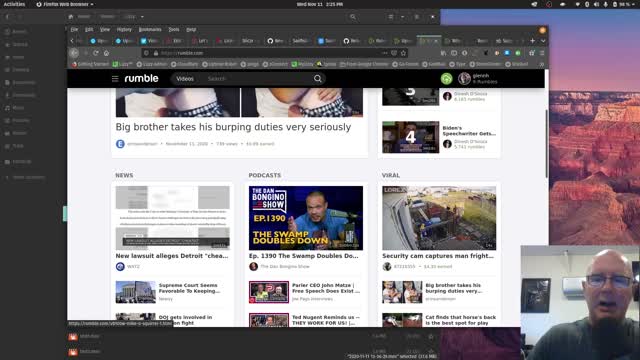Open the View menu

tap(105, 29)
